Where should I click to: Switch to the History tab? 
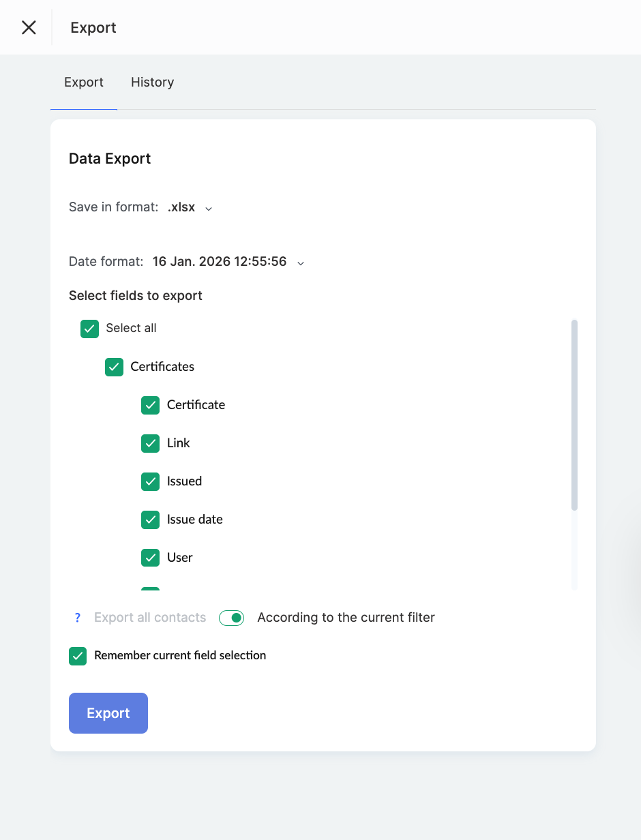[152, 82]
